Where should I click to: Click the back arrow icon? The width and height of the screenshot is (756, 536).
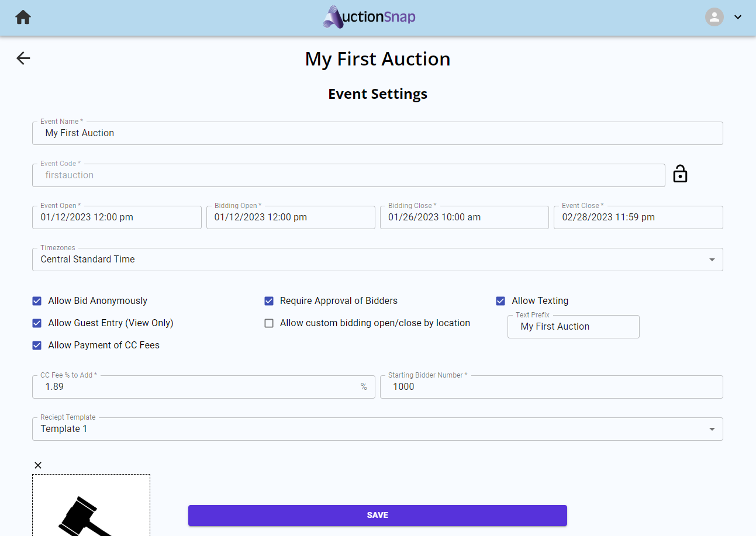pos(23,58)
